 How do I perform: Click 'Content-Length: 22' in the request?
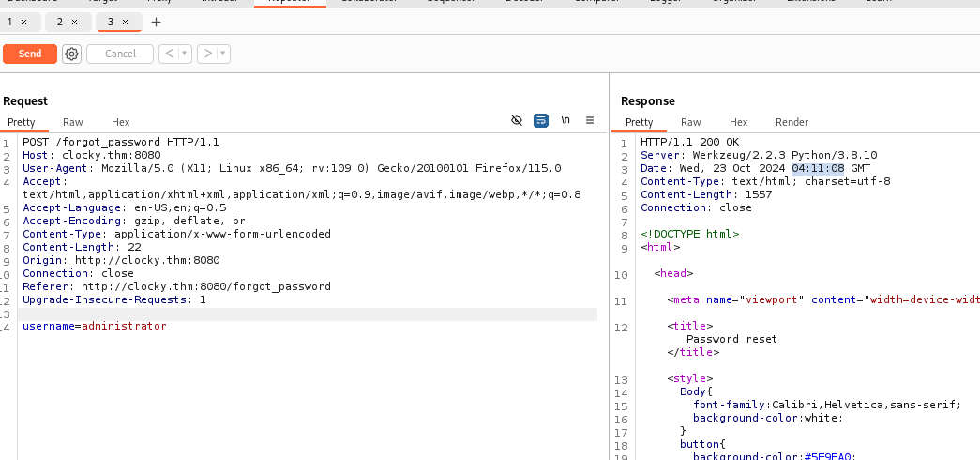click(x=82, y=247)
